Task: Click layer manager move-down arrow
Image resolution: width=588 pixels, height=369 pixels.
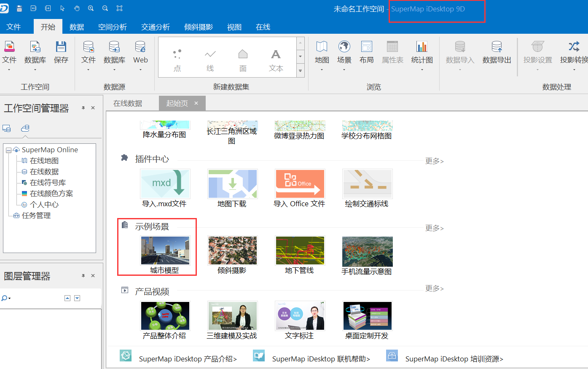Action: [77, 298]
